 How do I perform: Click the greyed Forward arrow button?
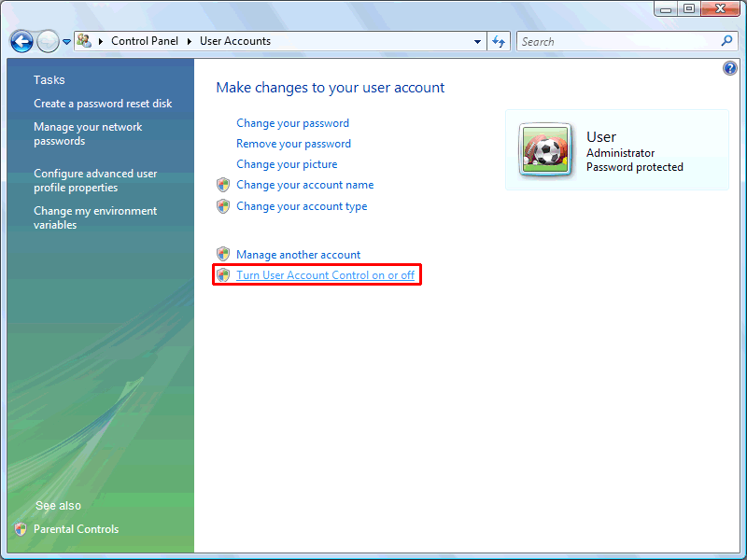pyautogui.click(x=48, y=41)
